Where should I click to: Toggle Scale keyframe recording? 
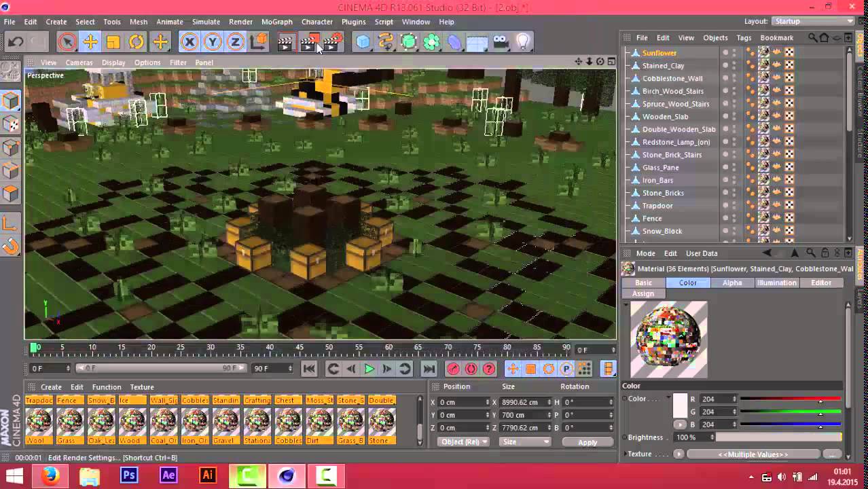(x=531, y=369)
